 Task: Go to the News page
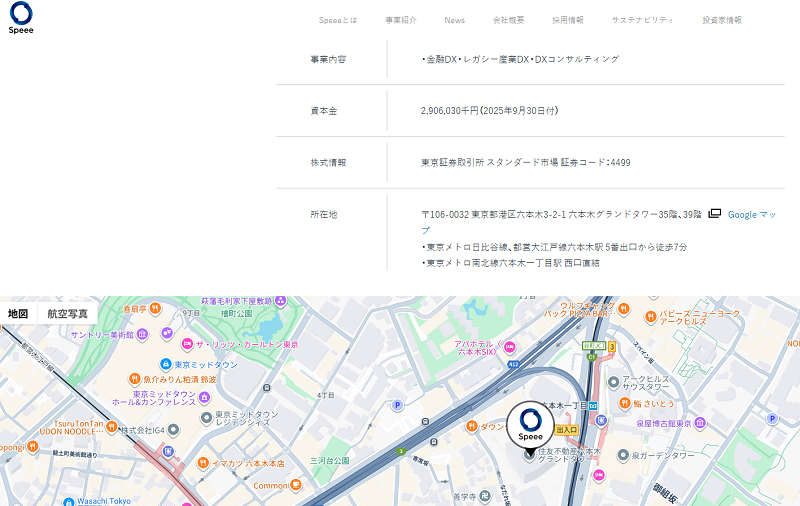[x=455, y=20]
